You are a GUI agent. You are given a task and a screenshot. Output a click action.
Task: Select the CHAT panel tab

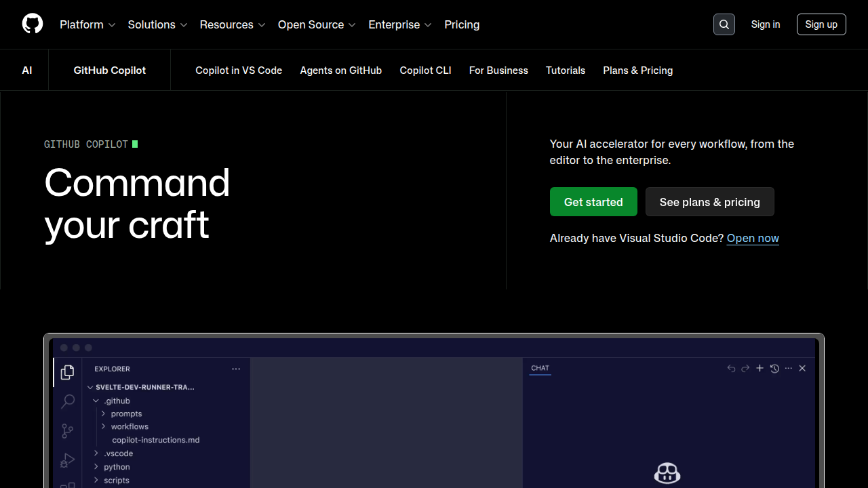[540, 368]
